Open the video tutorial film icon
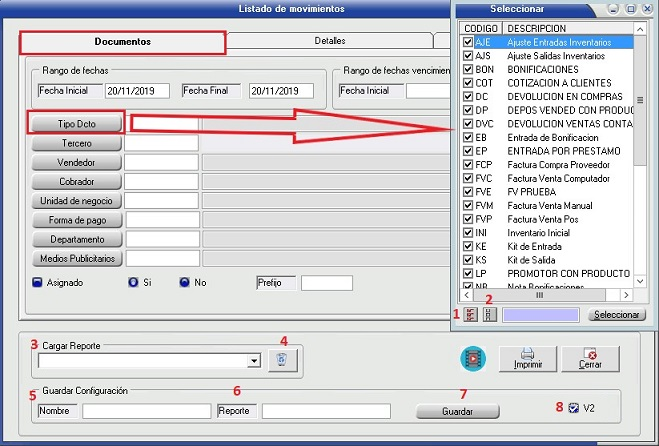 coord(472,358)
